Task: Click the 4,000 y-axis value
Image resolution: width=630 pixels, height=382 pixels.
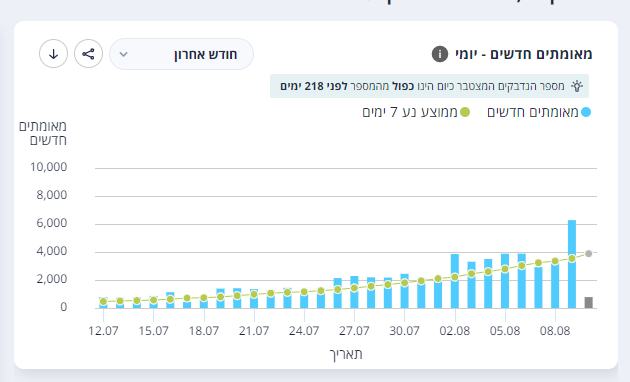Action: pos(52,251)
